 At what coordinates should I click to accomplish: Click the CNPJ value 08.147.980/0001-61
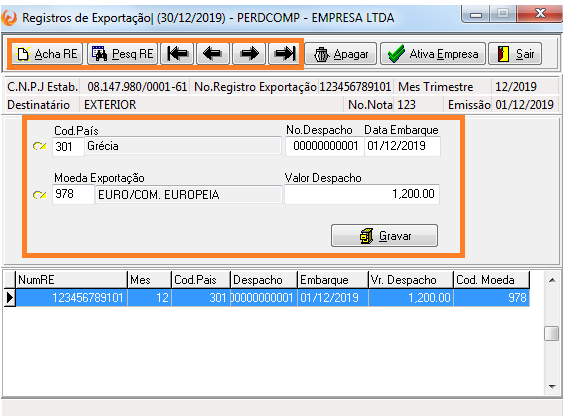point(137,87)
